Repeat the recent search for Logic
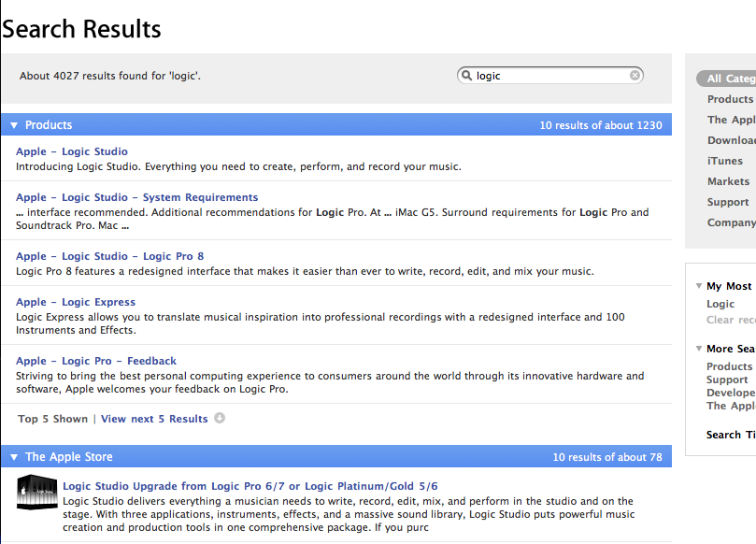 pyautogui.click(x=720, y=304)
